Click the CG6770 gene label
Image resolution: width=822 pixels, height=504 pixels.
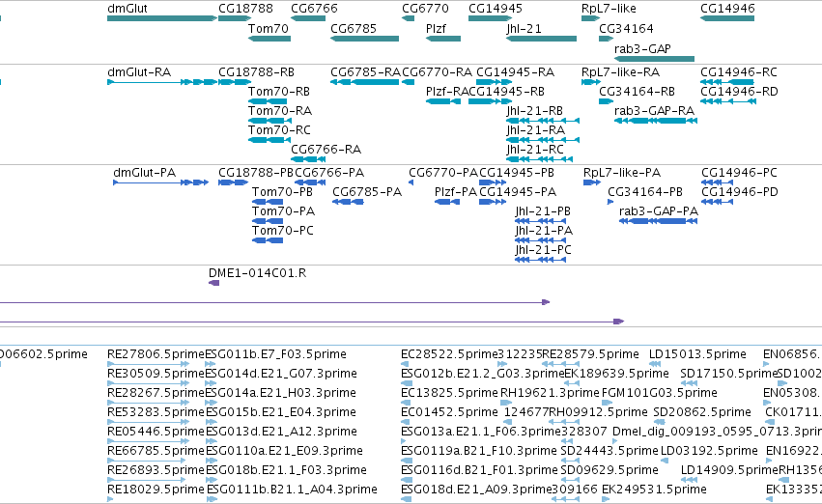(x=425, y=9)
